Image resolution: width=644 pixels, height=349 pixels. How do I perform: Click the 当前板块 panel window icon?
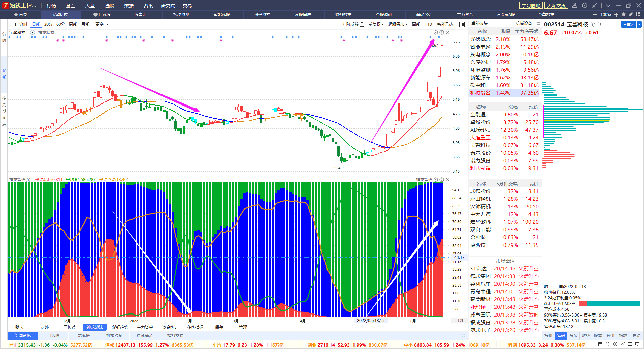538,23
